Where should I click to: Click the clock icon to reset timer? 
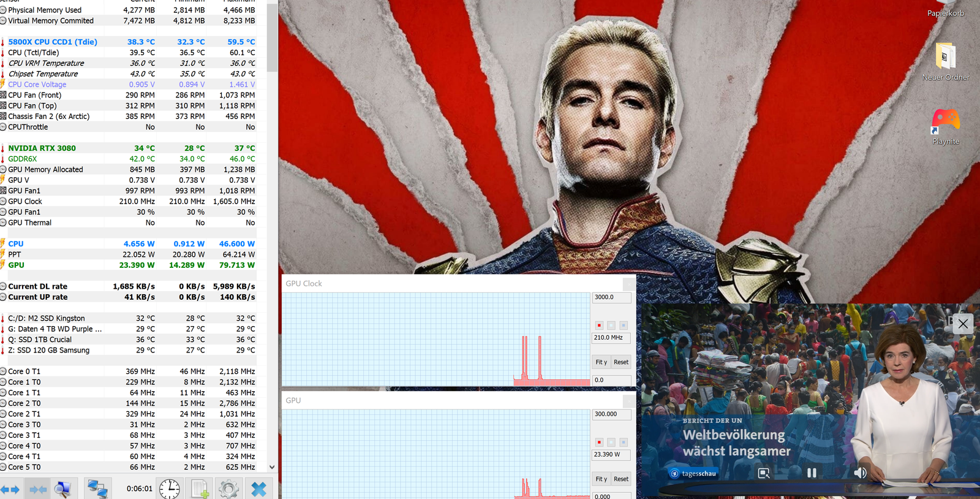pos(170,489)
